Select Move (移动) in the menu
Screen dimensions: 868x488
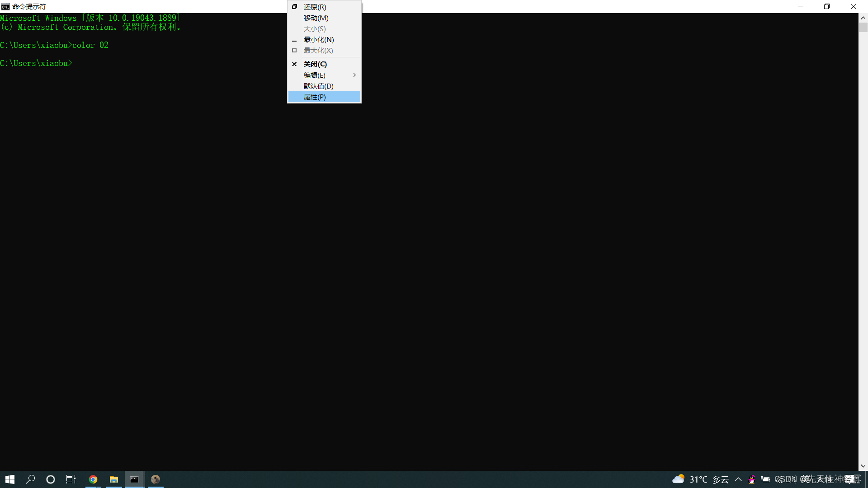click(316, 18)
